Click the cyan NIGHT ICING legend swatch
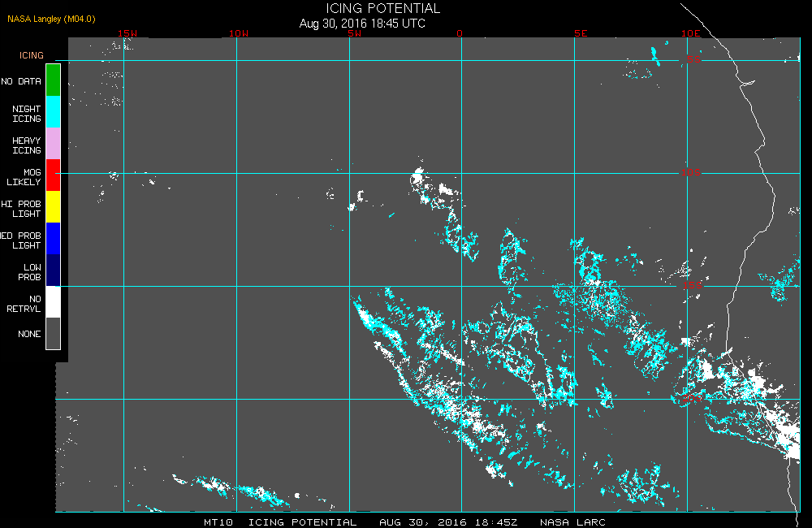This screenshot has height=528, width=812. tap(54, 111)
